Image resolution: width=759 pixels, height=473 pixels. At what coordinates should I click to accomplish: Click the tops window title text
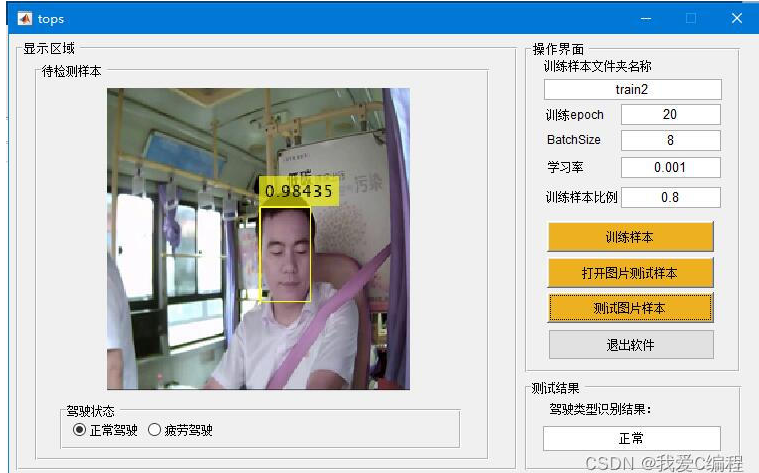tap(51, 18)
